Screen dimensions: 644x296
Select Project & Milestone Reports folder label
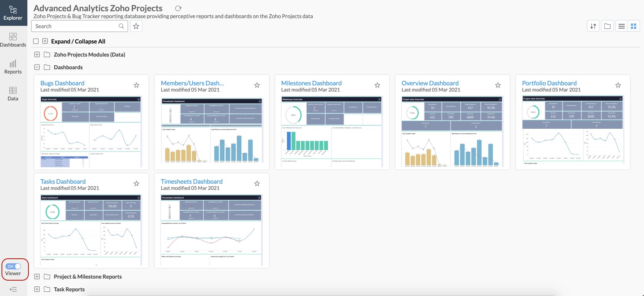pyautogui.click(x=88, y=277)
